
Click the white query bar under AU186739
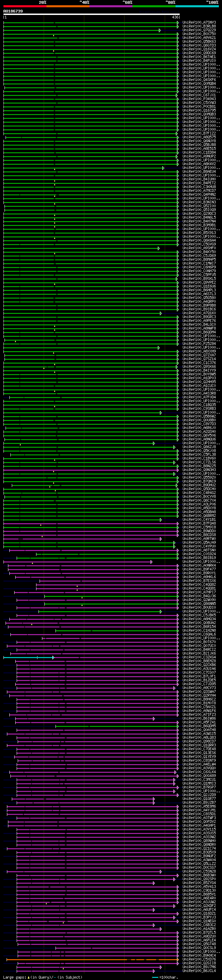pyautogui.click(x=92, y=15)
